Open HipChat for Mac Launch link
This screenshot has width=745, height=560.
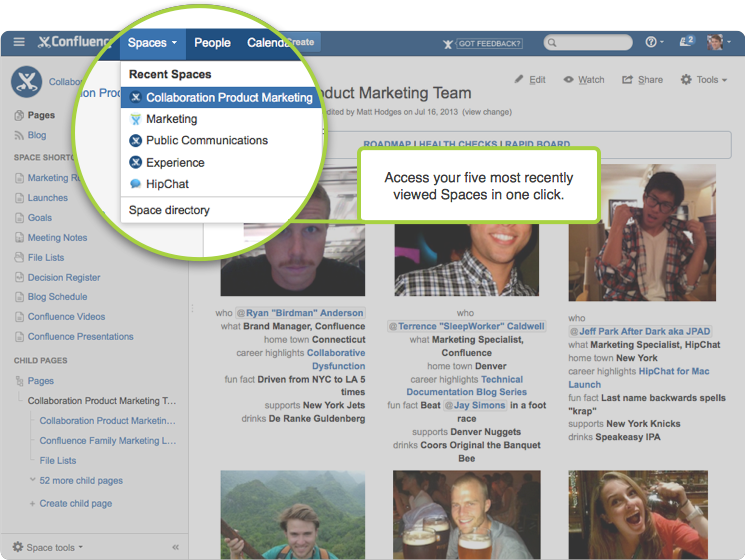tap(639, 378)
